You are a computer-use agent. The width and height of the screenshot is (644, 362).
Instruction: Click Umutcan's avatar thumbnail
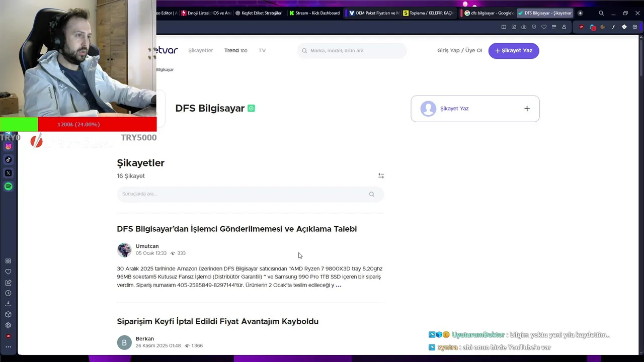124,250
